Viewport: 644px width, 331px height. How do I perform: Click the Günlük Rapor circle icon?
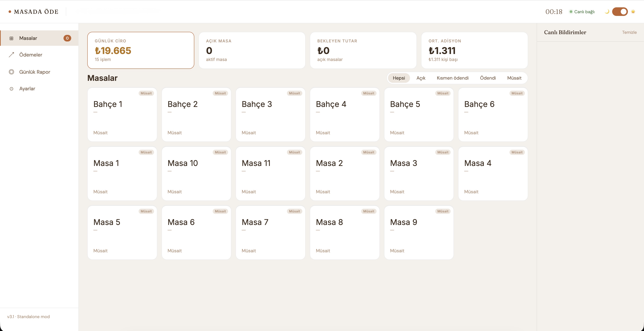pyautogui.click(x=11, y=72)
